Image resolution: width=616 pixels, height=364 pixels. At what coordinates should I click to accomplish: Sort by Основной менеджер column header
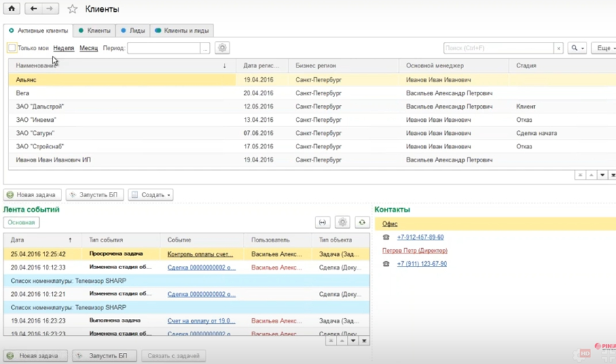(x=454, y=65)
